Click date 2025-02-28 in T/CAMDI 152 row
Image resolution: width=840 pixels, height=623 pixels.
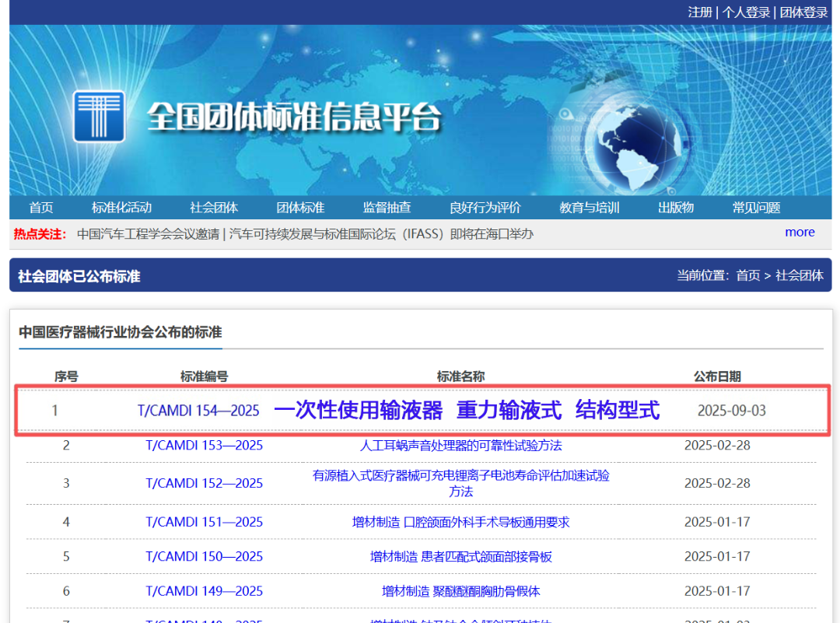717,483
